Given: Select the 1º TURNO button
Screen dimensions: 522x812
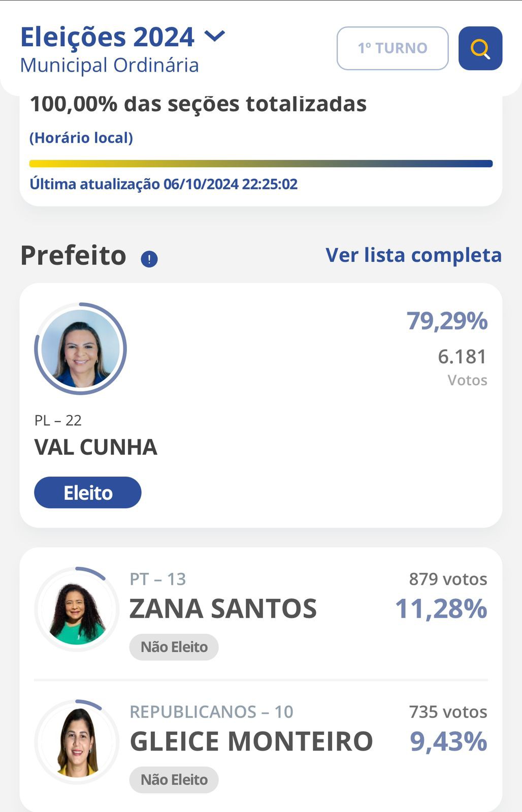Looking at the screenshot, I should pyautogui.click(x=393, y=48).
